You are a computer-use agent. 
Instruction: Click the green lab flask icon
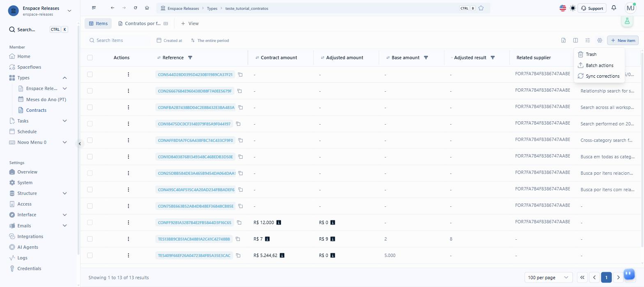pyautogui.click(x=627, y=21)
